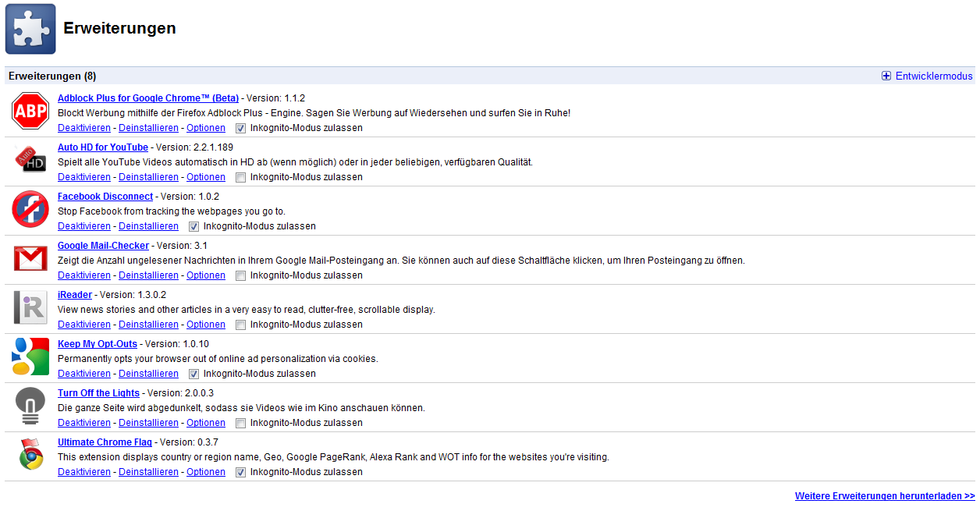
Task: Deinstallieren Turn Off the Lights
Action: 148,423
